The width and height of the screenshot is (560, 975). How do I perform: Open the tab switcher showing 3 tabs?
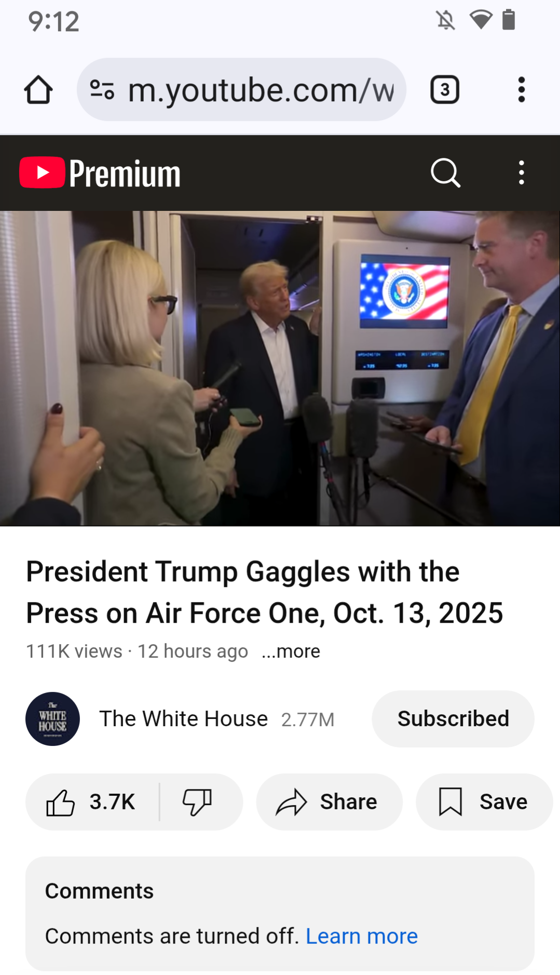coord(445,90)
